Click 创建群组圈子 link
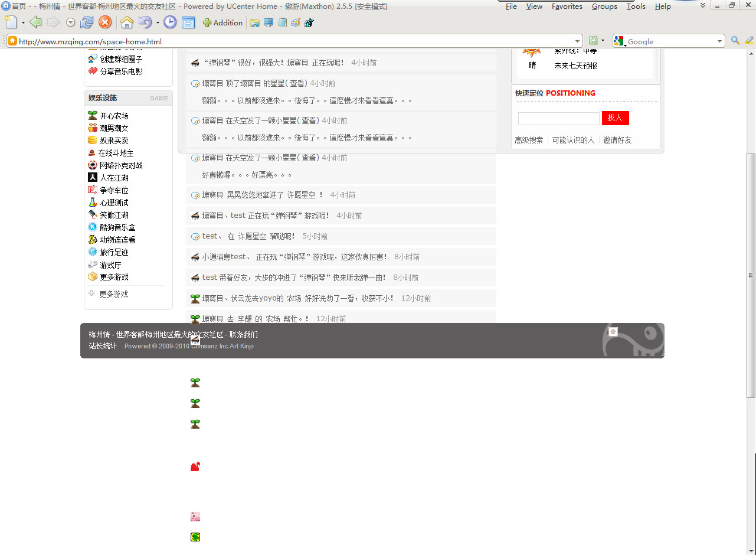This screenshot has width=756, height=555. click(121, 59)
